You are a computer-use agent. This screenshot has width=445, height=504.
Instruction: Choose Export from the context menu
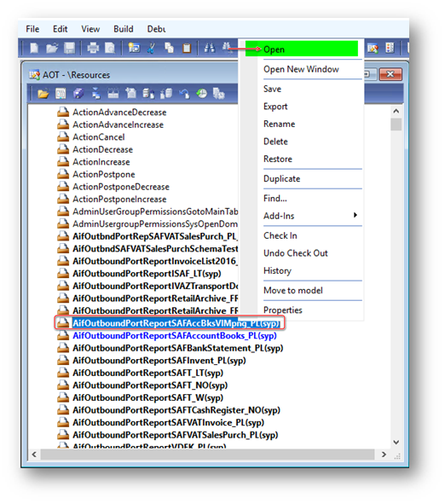point(275,107)
